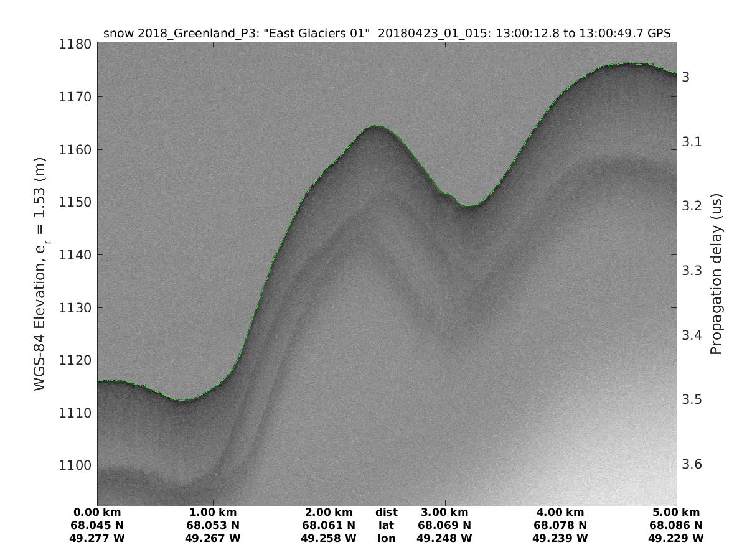
Task: Click the 4.00 km distance label
Action: [561, 512]
